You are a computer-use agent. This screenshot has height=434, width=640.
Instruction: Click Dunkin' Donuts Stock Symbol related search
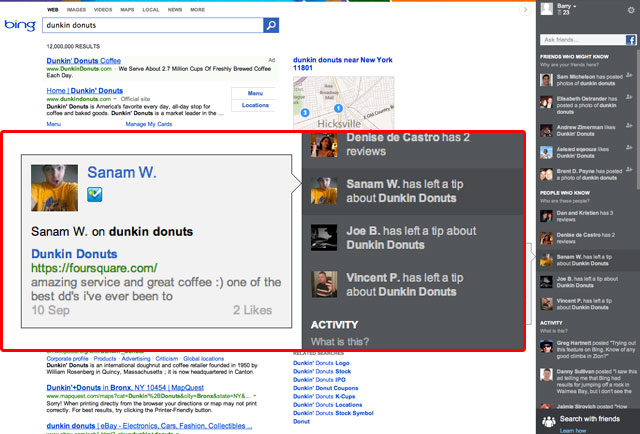[x=333, y=413]
